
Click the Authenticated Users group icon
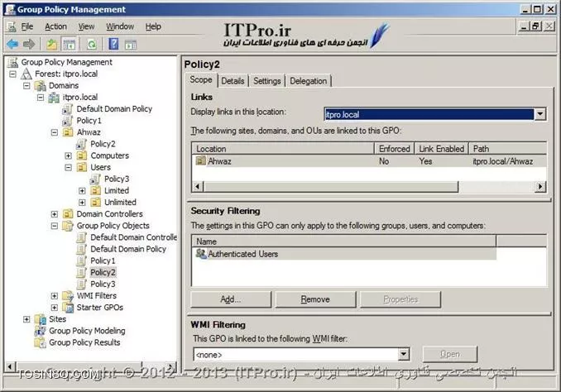201,254
